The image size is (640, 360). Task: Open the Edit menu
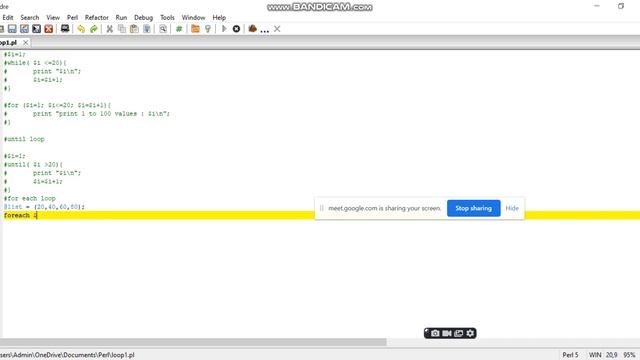click(x=8, y=18)
